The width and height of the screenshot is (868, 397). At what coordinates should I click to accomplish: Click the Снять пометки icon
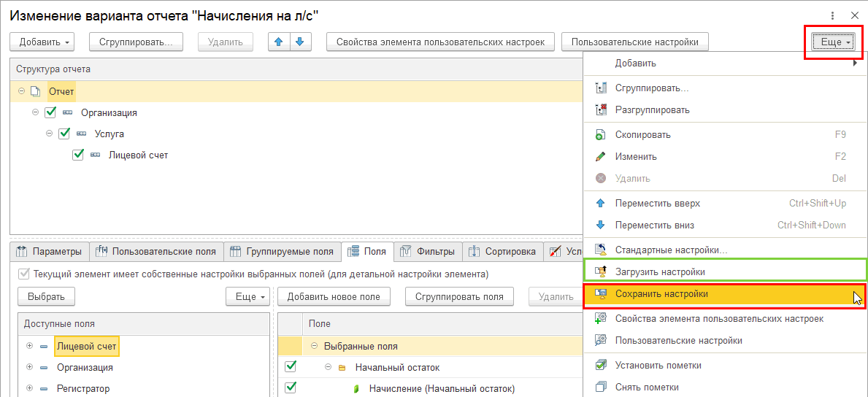pos(601,388)
